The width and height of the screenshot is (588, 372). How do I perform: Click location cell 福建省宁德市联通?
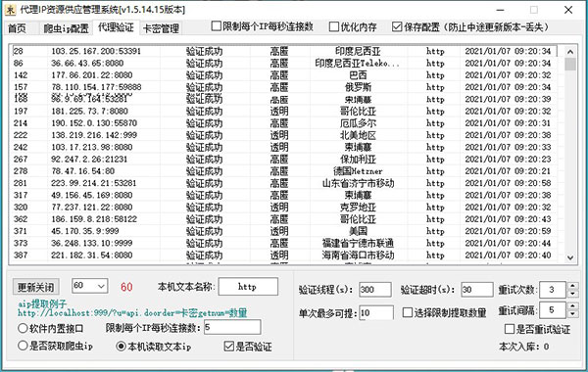358,243
